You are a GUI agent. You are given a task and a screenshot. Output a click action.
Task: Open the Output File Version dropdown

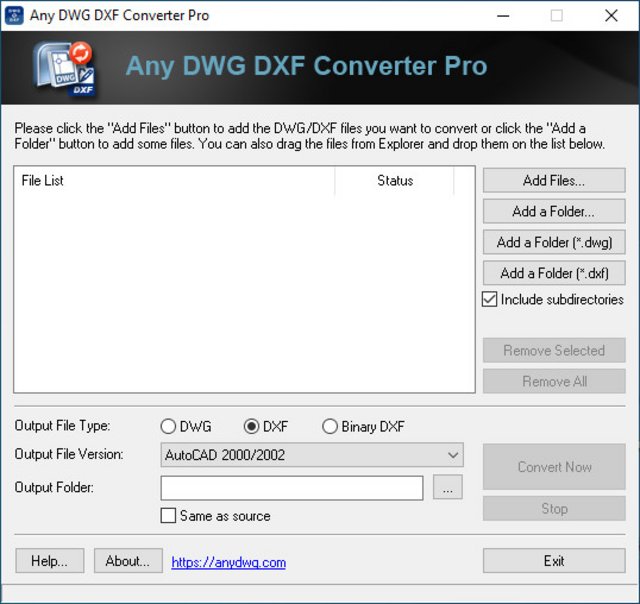(x=312, y=455)
